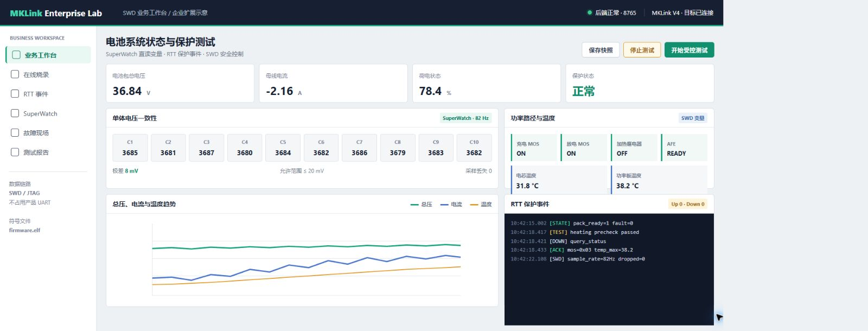Click the square icon beside RTT 事件
The height and width of the screenshot is (331, 868).
coord(15,94)
